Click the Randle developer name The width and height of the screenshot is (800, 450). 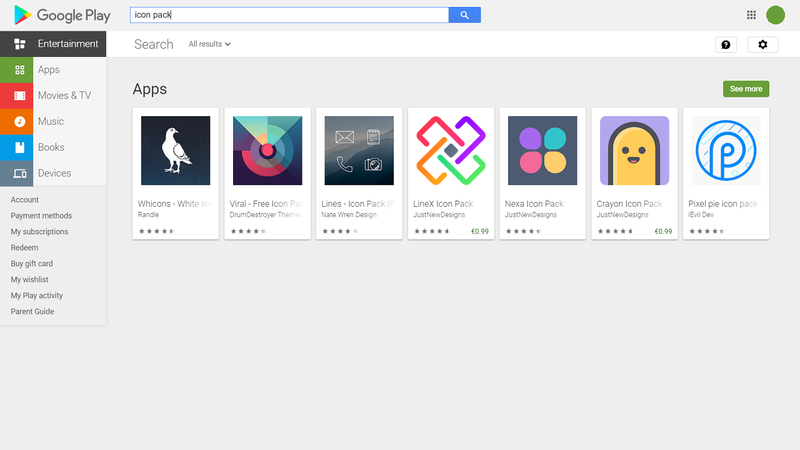148,215
